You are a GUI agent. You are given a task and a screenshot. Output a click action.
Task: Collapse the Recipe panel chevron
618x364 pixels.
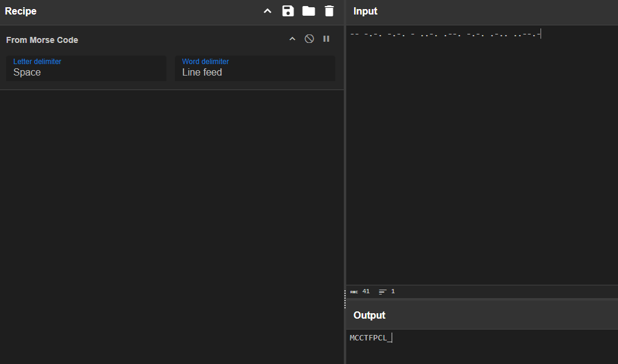click(268, 11)
